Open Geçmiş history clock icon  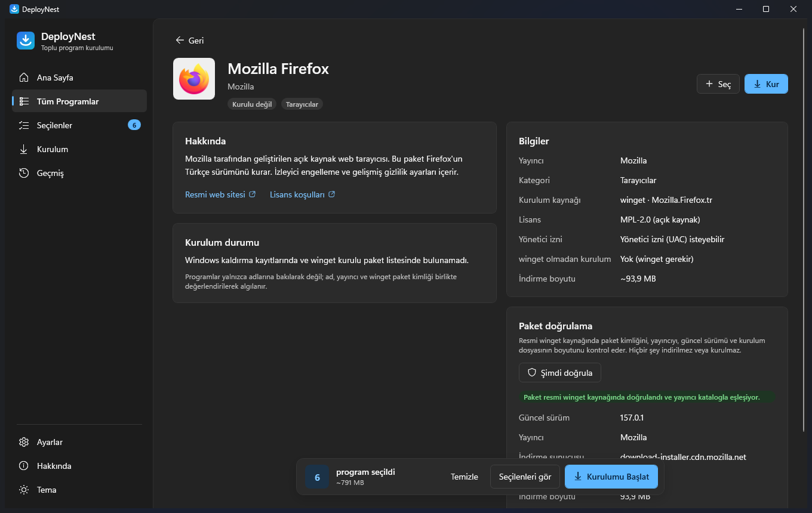24,173
